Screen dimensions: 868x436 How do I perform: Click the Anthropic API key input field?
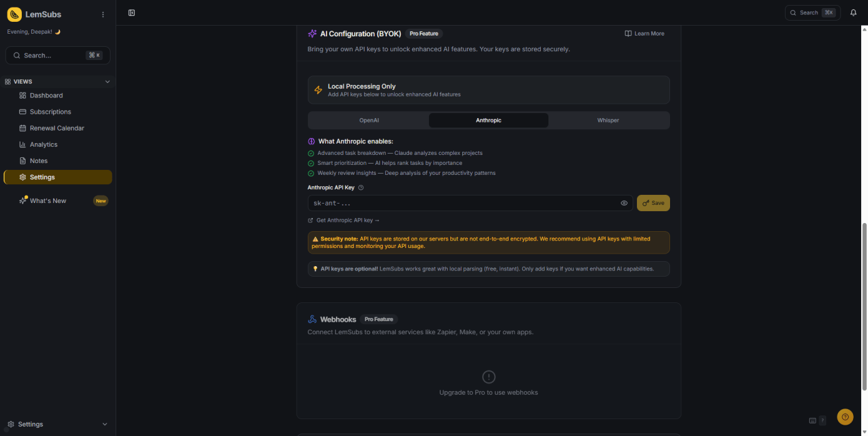(x=462, y=203)
